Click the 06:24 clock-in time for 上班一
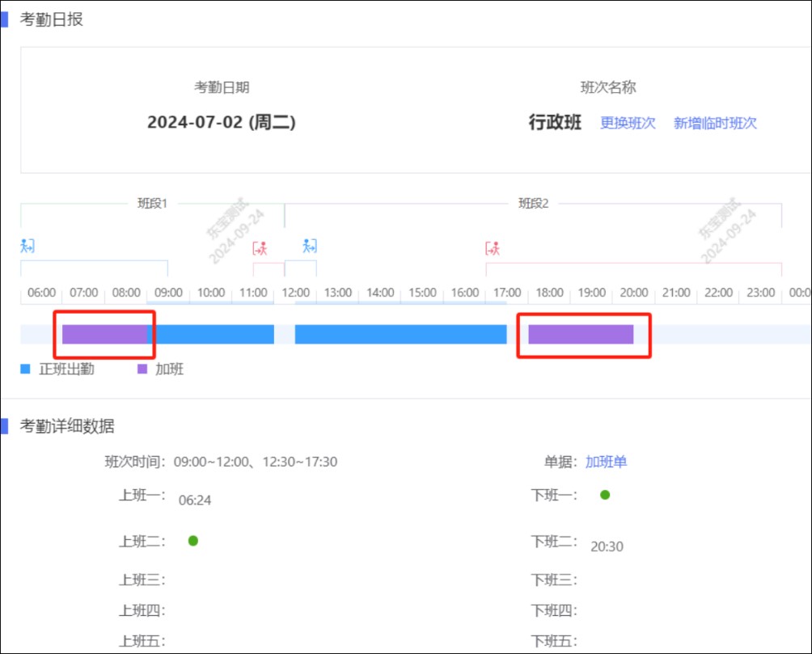 pyautogui.click(x=195, y=500)
